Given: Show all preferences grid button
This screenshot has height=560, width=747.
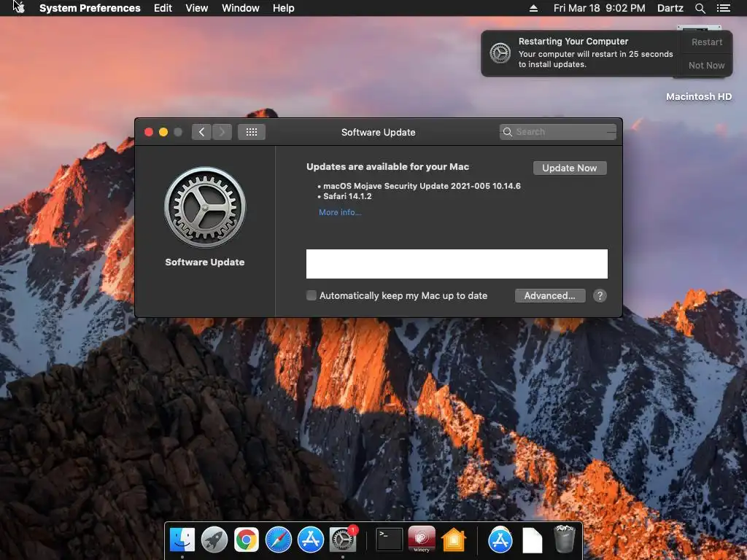Looking at the screenshot, I should (x=252, y=132).
